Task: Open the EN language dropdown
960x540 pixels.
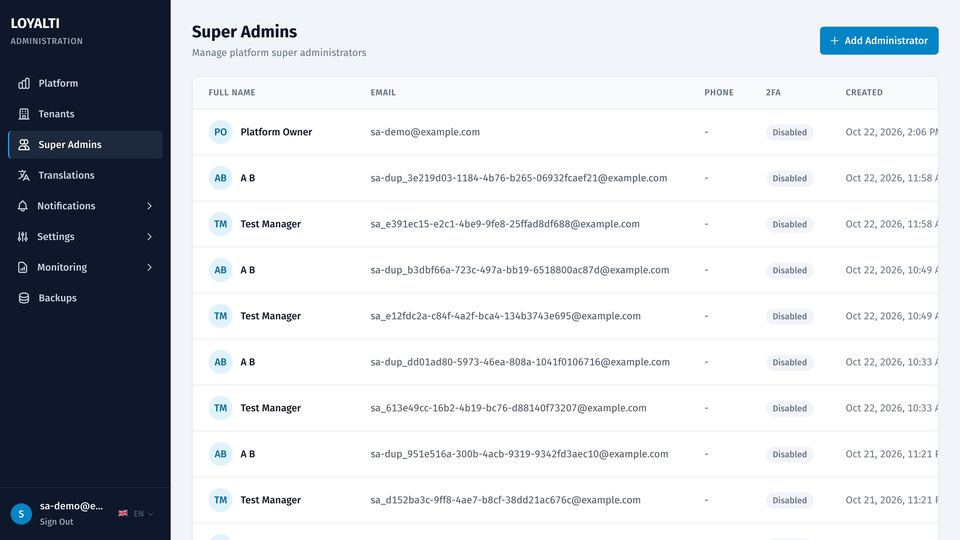Action: coord(136,514)
